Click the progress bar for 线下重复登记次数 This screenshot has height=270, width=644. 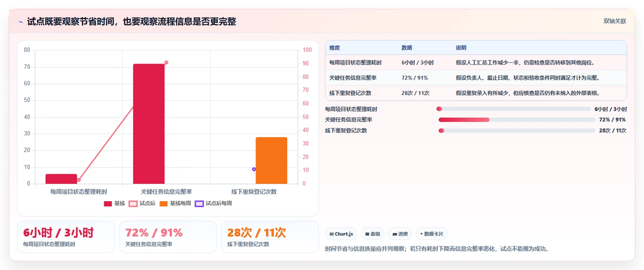click(517, 131)
